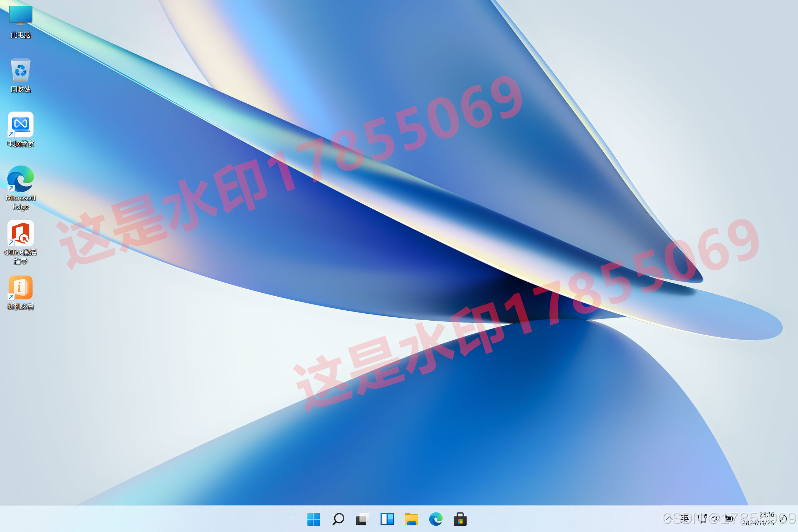This screenshot has height=532, width=798.
Task: Click the notification icon beside the clock
Action: click(x=782, y=519)
